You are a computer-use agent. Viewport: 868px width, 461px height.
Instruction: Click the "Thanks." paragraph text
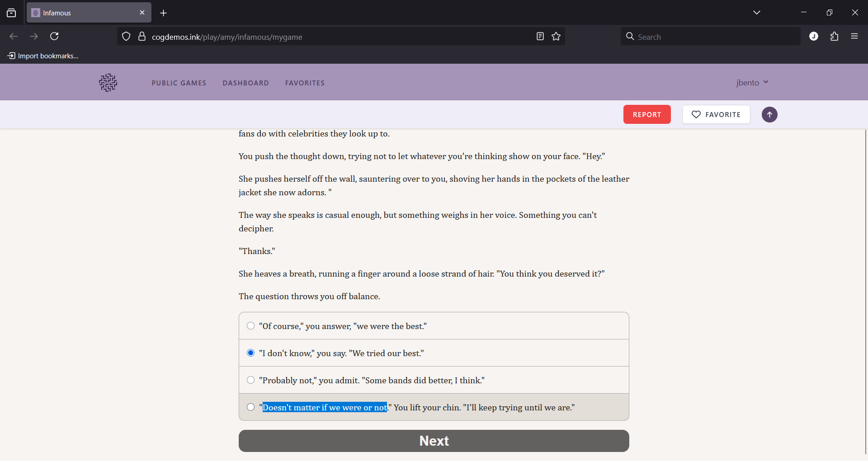click(257, 251)
